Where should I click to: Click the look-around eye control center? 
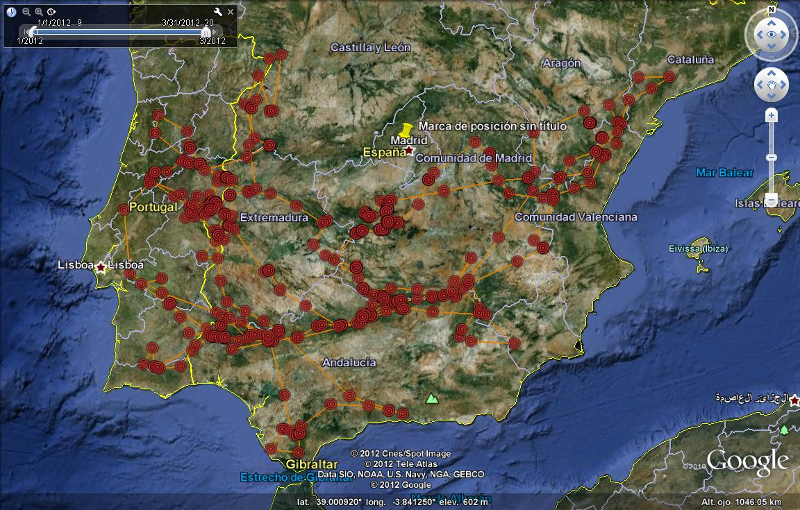[771, 35]
